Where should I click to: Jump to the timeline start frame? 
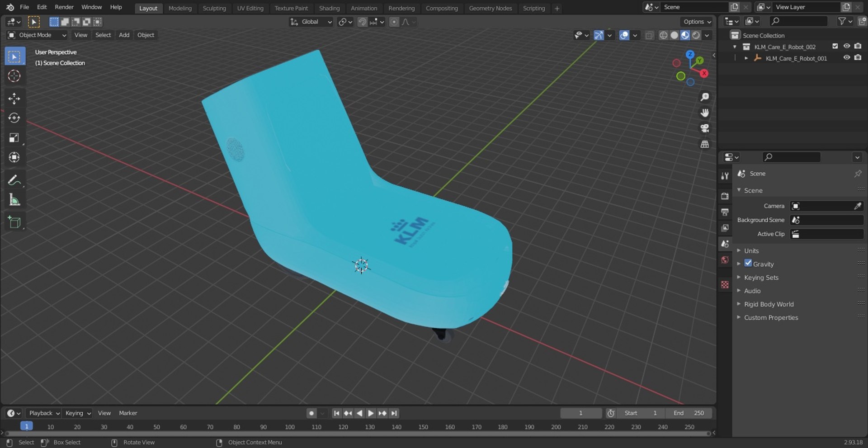coord(336,413)
